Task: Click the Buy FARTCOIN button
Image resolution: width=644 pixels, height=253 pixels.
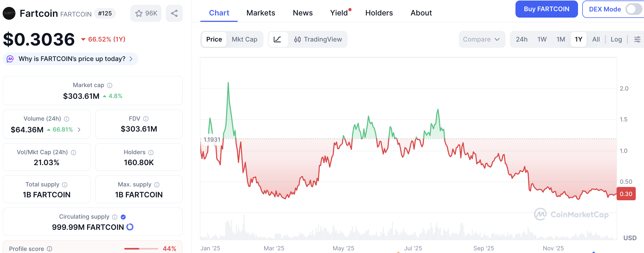Action: point(547,9)
